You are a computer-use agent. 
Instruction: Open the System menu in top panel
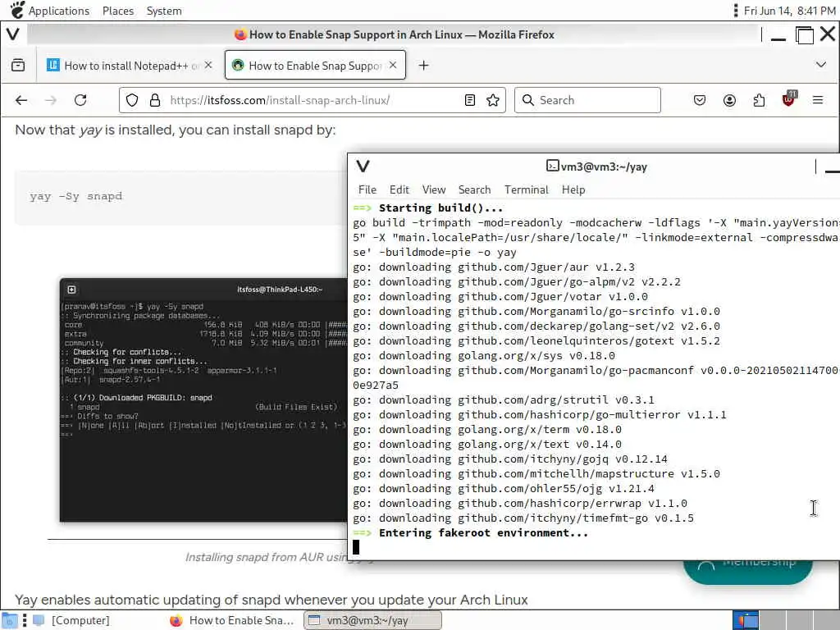tap(164, 11)
